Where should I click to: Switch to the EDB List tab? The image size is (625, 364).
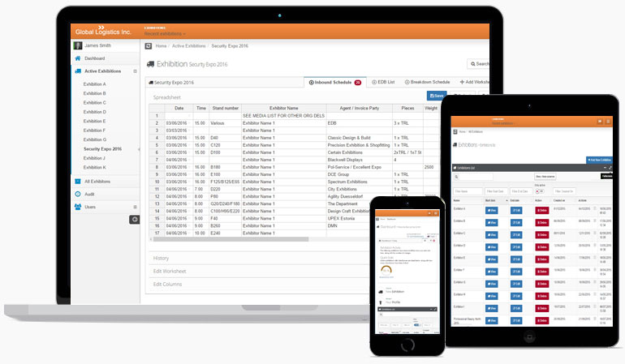pyautogui.click(x=383, y=82)
